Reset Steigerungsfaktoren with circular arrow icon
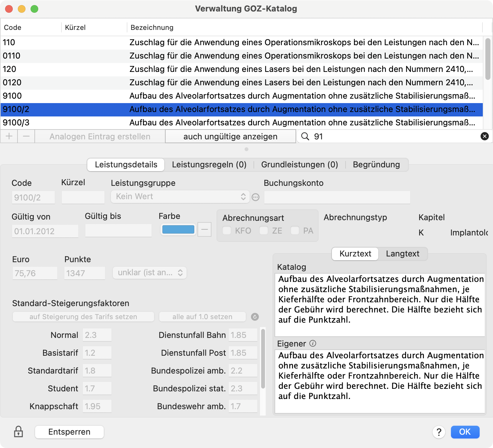This screenshot has width=493, height=448. [x=255, y=317]
